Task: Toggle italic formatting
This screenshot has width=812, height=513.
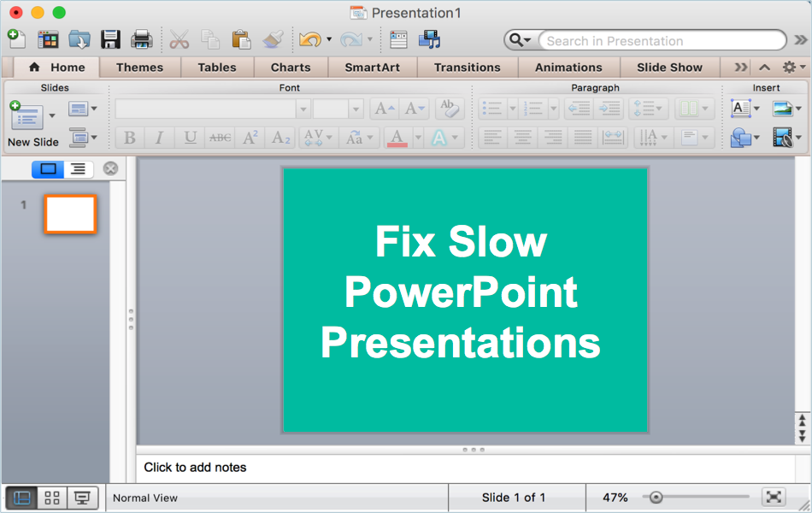Action: (160, 138)
